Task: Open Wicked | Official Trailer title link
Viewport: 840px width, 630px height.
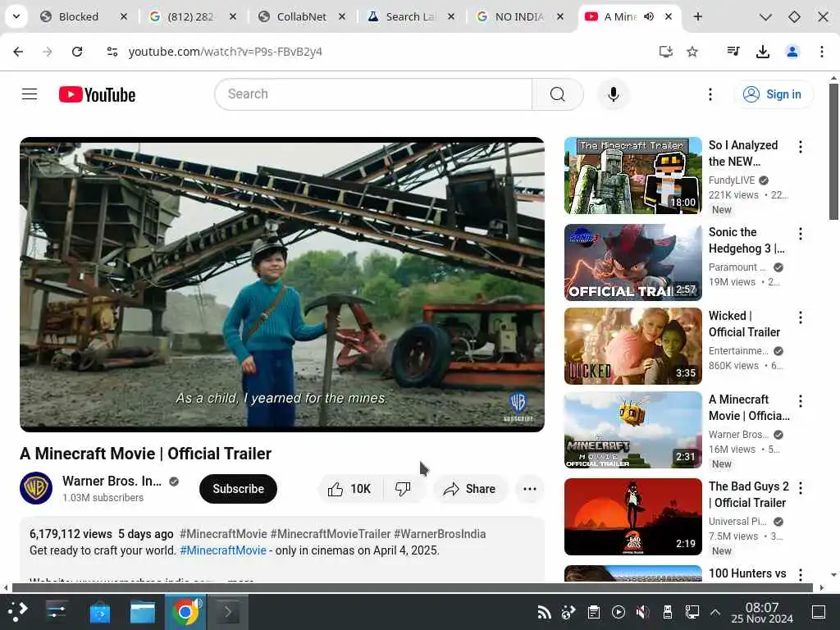Action: pos(744,323)
